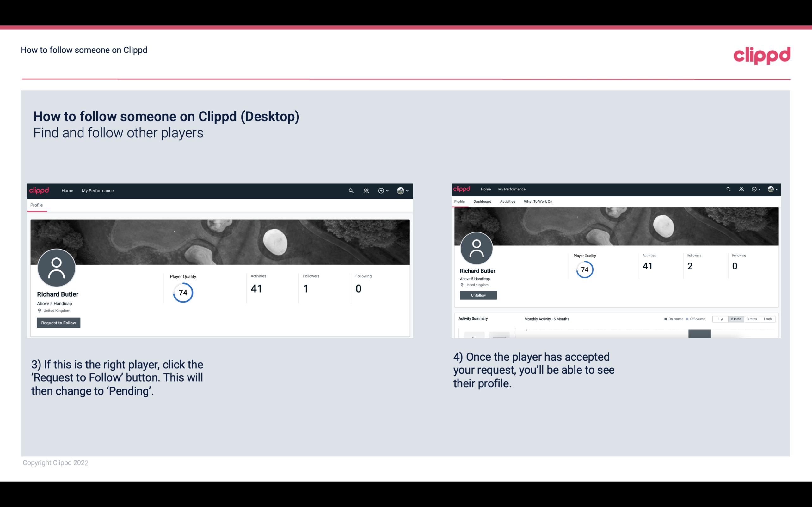Click the 'Unfollow' button on right profile

(477, 295)
